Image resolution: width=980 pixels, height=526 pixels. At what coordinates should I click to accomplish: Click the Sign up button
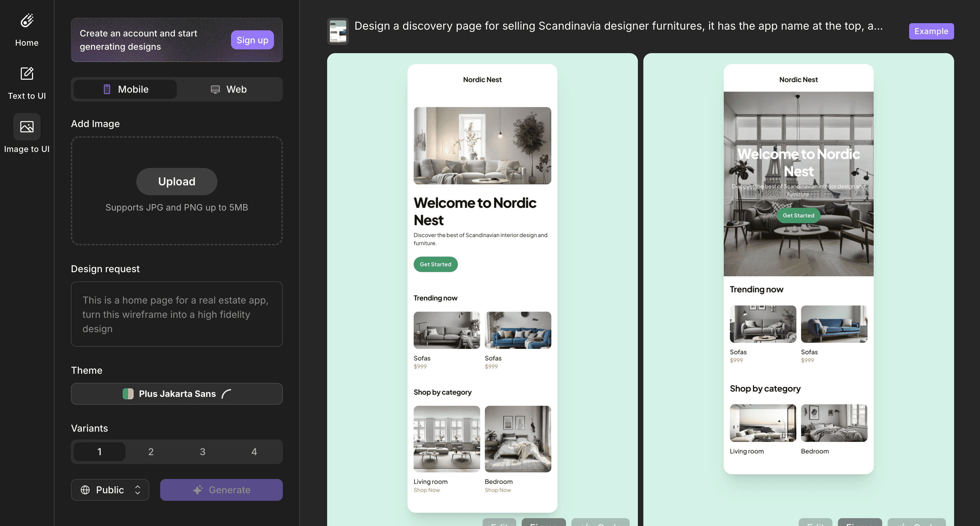(252, 40)
